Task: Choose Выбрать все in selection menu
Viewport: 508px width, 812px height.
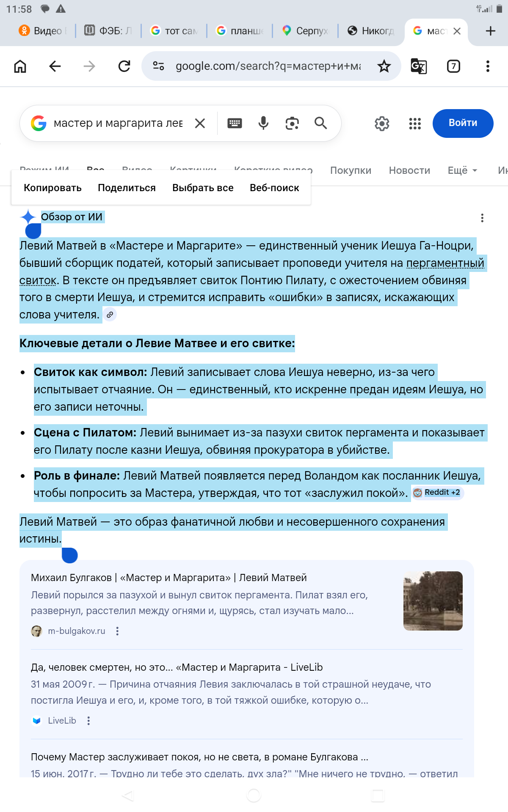Action: (x=203, y=188)
